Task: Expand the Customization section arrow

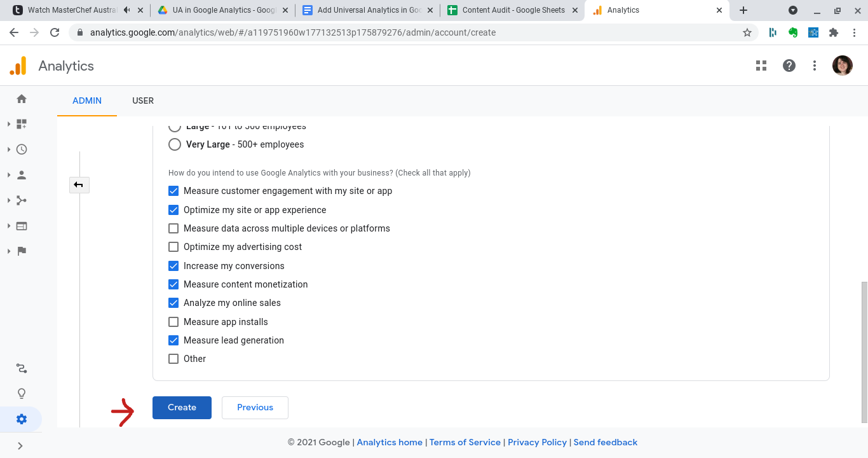Action: [x=9, y=124]
